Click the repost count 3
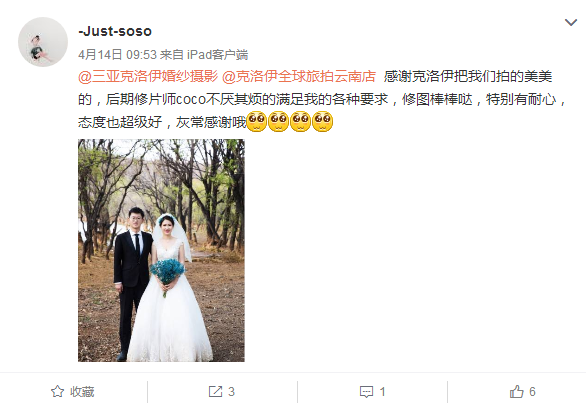The image size is (586, 403). (x=231, y=392)
